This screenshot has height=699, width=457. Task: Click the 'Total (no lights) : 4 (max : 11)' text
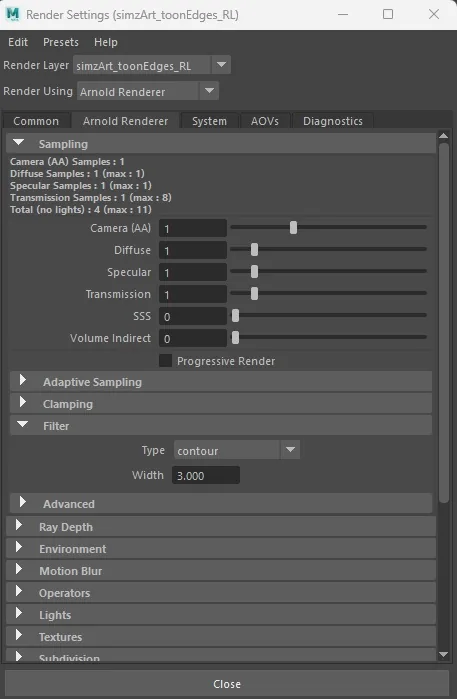tap(81, 210)
